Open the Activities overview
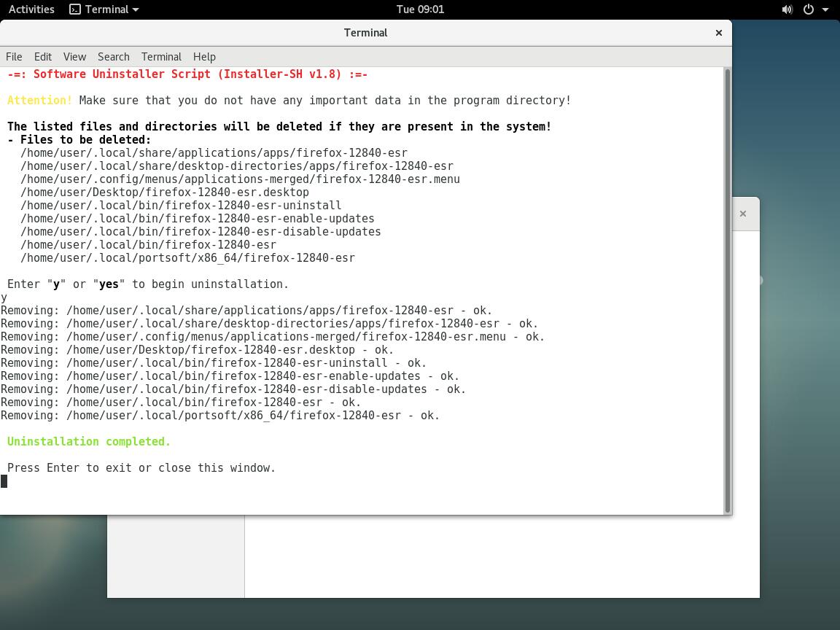The height and width of the screenshot is (630, 840). 31,9
